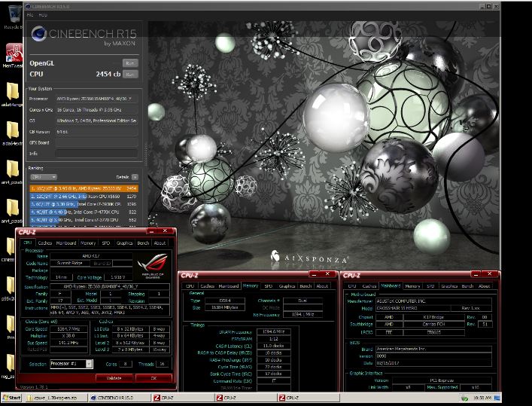Switch to Graphics tab in CPU-Z CPU window
532x406 pixels.
click(x=124, y=243)
